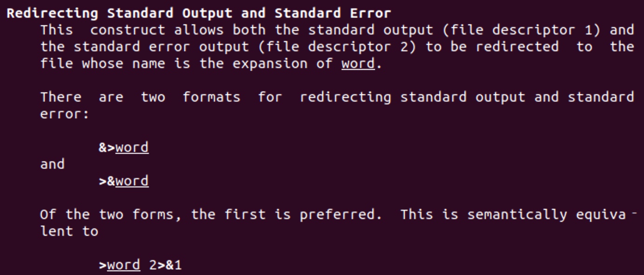Click the word 'and' between the formats
The height and width of the screenshot is (275, 644).
pyautogui.click(x=53, y=164)
